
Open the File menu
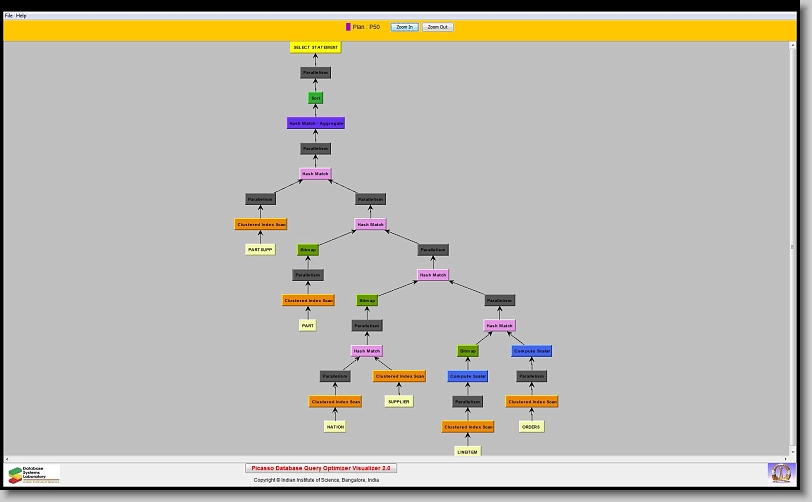click(x=9, y=16)
